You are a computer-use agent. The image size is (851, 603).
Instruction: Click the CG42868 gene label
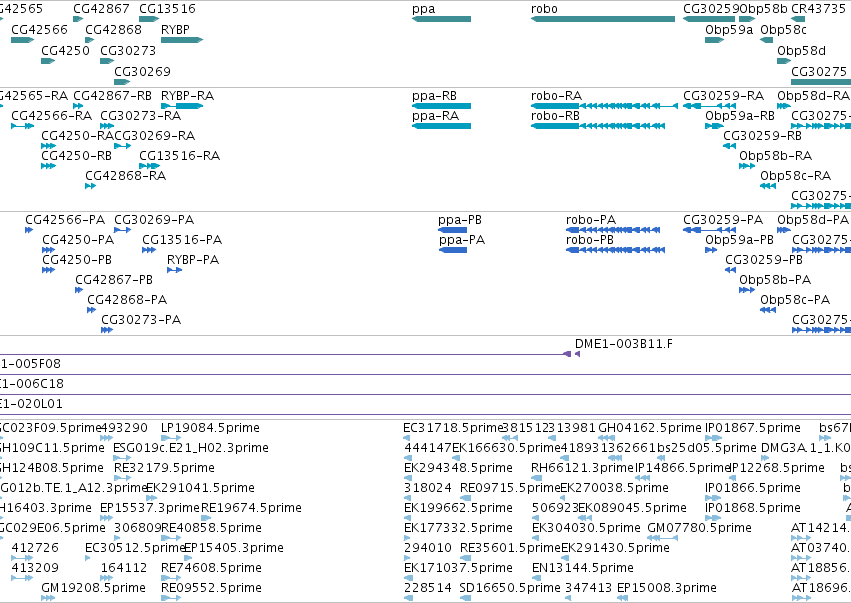pyautogui.click(x=113, y=29)
